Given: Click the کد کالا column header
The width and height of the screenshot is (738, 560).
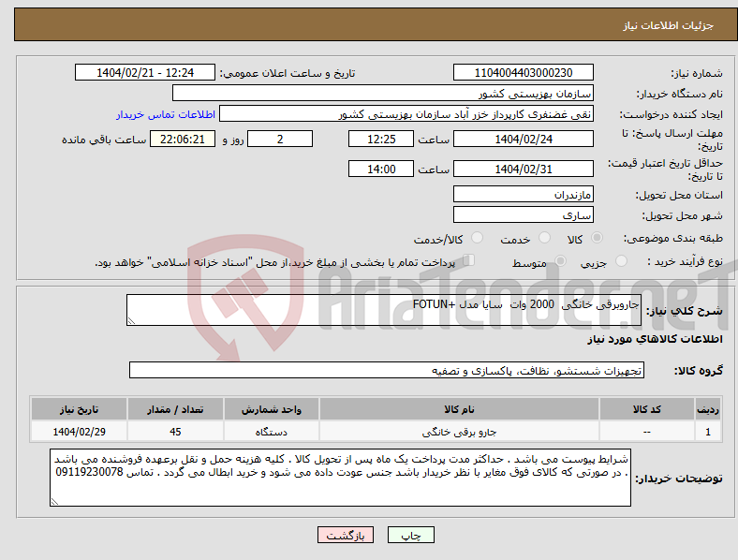Looking at the screenshot, I should pyautogui.click(x=647, y=409).
